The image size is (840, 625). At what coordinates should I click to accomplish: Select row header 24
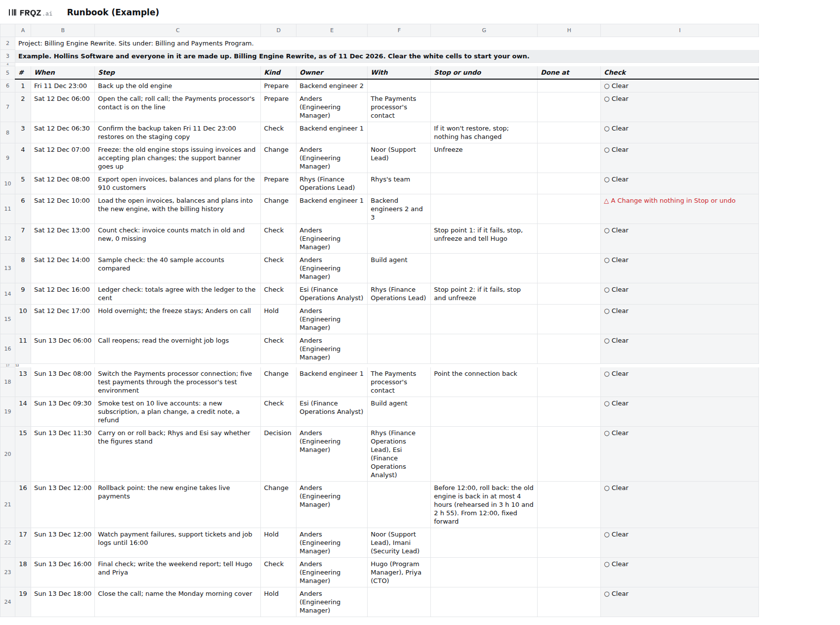pyautogui.click(x=7, y=602)
